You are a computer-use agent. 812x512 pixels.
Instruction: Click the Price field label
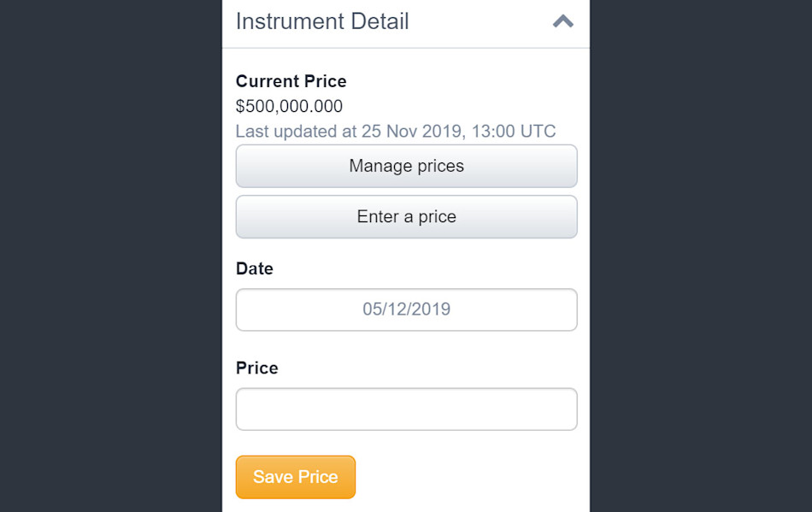pyautogui.click(x=256, y=368)
